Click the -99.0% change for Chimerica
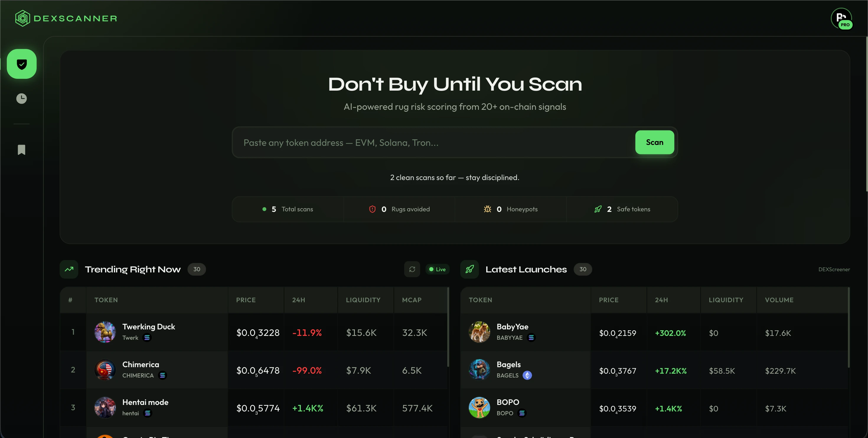The width and height of the screenshot is (868, 438). [x=307, y=370]
